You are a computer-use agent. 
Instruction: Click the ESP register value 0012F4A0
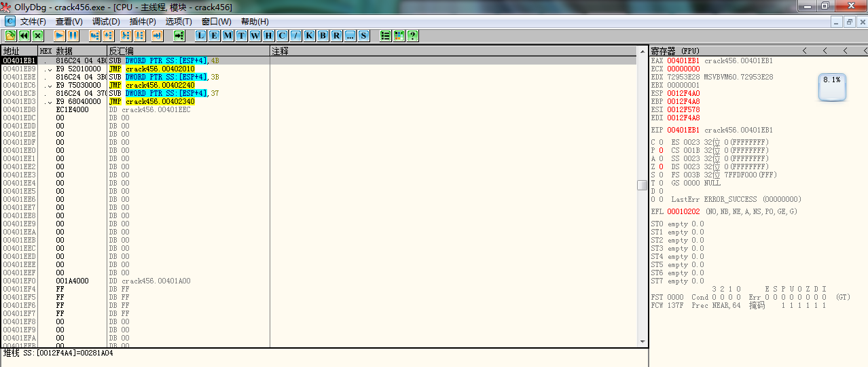coord(683,93)
